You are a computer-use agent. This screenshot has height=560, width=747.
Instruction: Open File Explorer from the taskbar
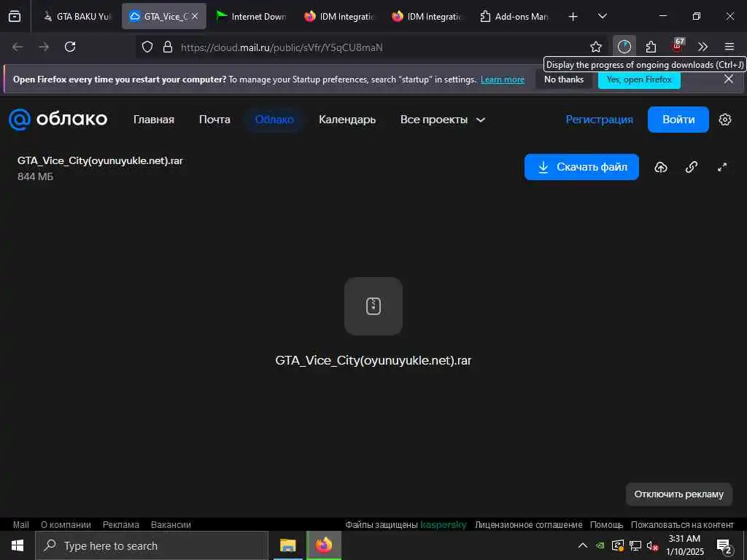287,545
